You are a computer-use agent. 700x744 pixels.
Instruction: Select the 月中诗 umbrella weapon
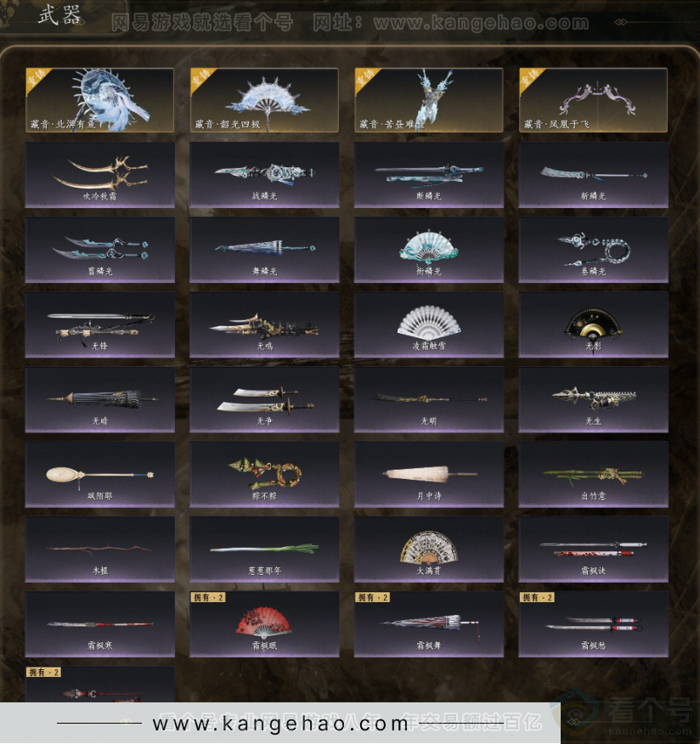[428, 475]
